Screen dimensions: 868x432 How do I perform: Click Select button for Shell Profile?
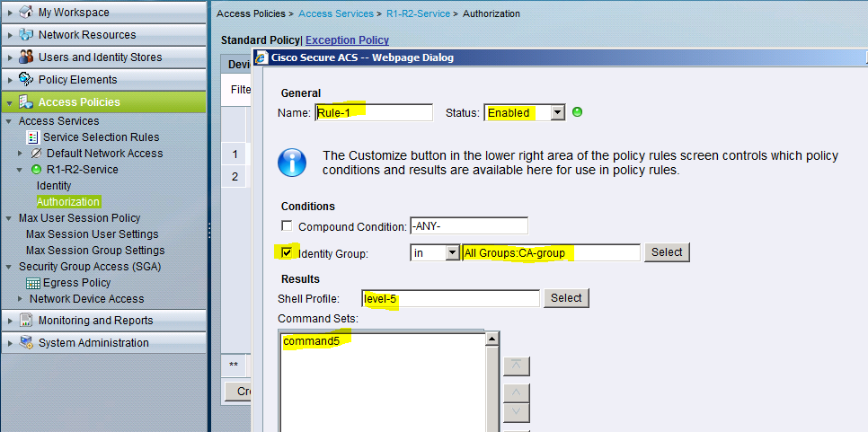[x=566, y=297]
